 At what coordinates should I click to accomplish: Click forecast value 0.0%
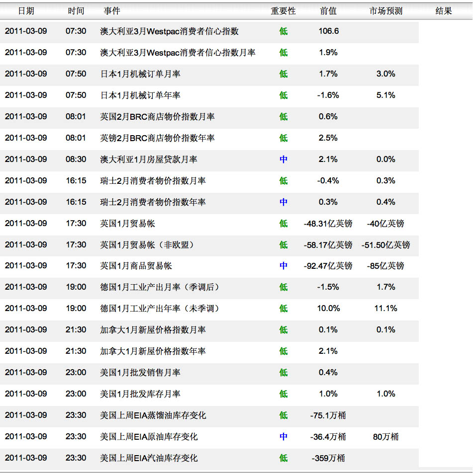pyautogui.click(x=386, y=159)
